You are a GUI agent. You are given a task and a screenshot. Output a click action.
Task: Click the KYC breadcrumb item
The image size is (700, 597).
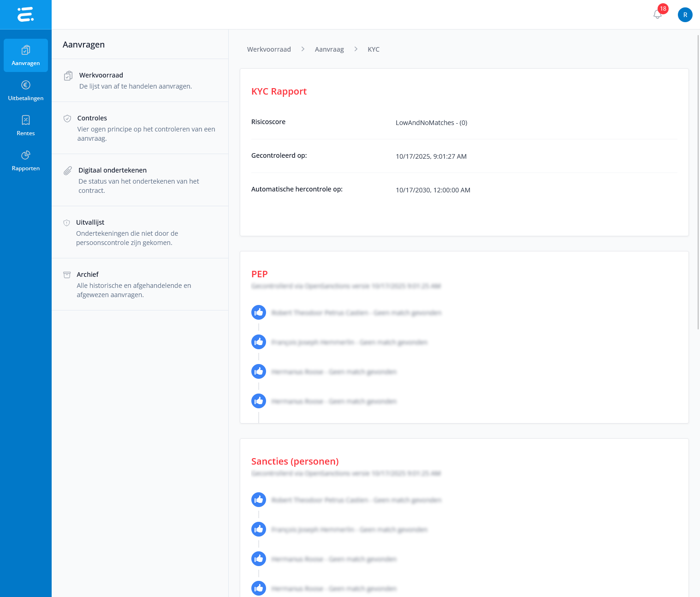pos(374,49)
